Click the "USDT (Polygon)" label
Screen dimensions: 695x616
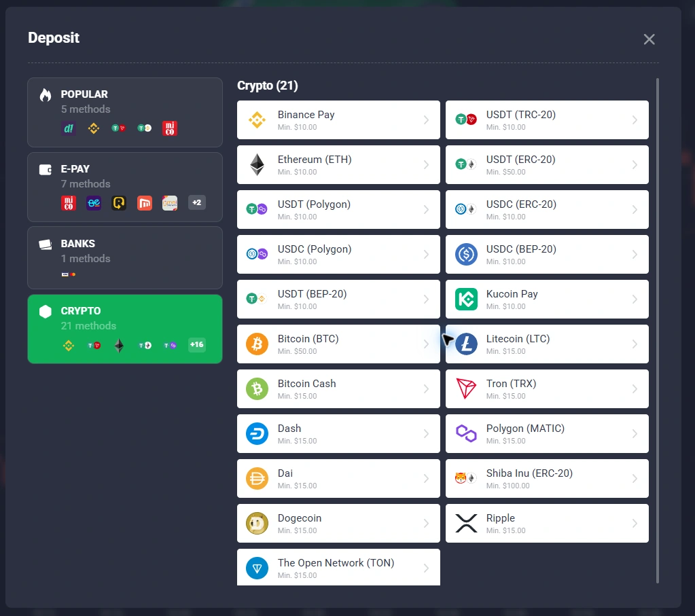coord(315,204)
